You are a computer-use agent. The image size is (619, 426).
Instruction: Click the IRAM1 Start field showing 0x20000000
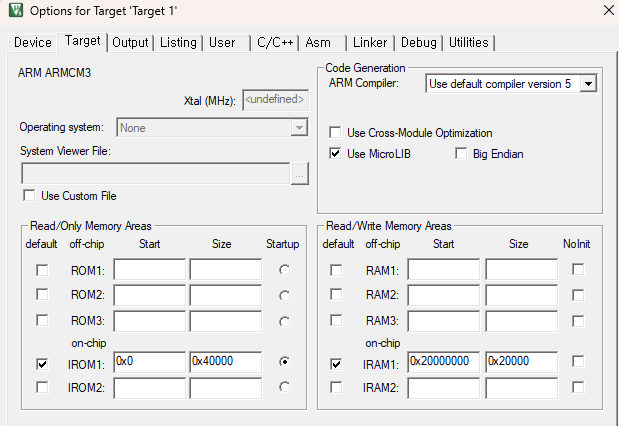443,362
